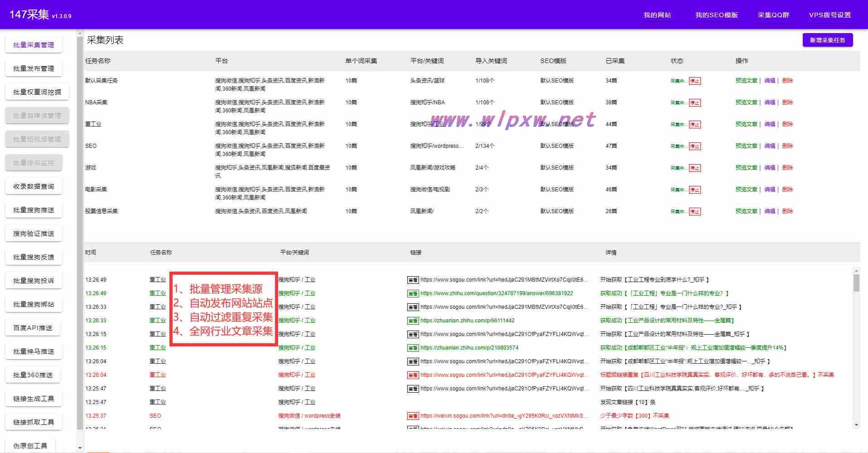Open 链接生成工具 in sidebar

coord(34,399)
